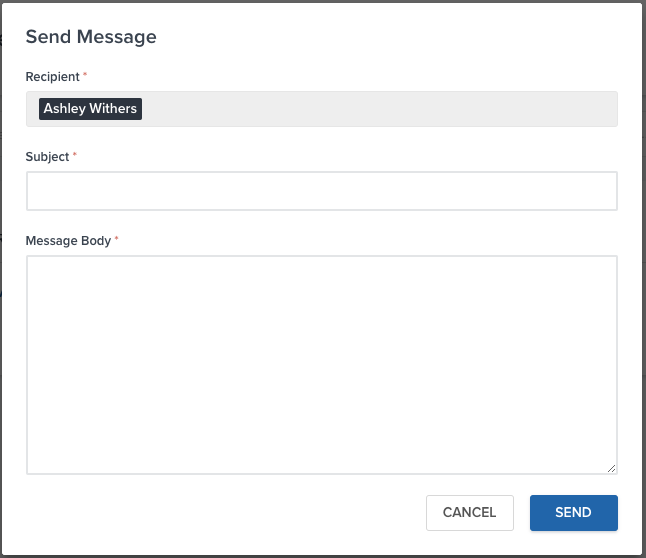Click the red asterisk beside Message Body
Screen dimensions: 646x558
[117, 241]
